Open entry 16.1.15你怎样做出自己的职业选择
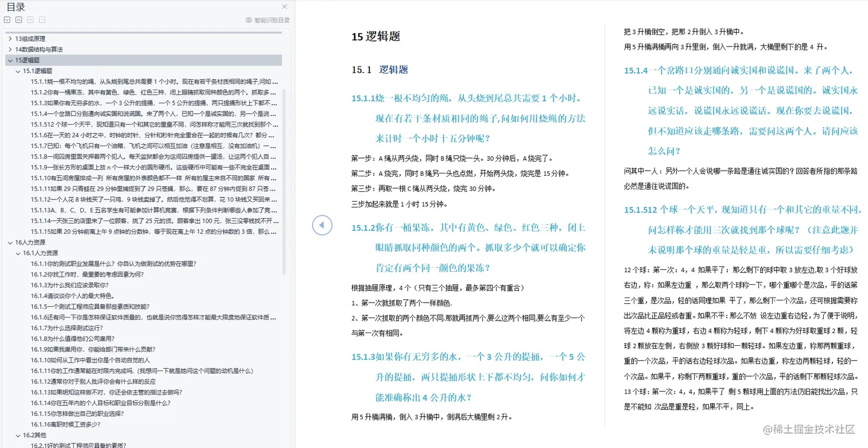The width and height of the screenshot is (868, 448). 77,414
